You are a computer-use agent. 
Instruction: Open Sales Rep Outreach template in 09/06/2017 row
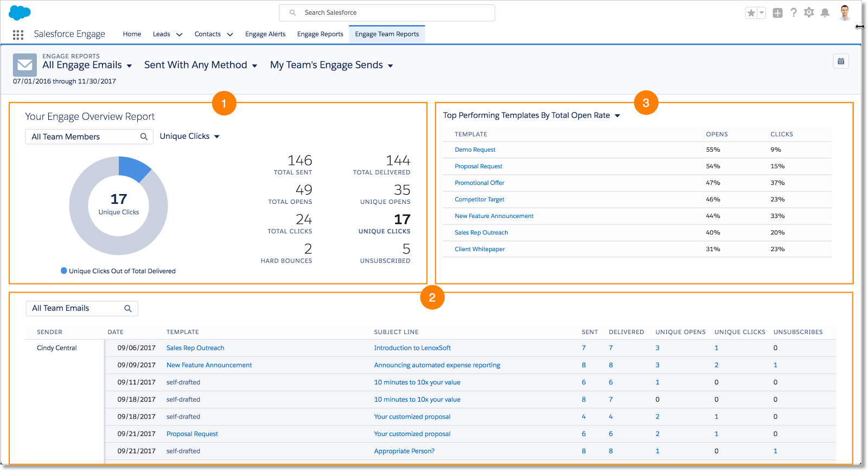coord(195,348)
